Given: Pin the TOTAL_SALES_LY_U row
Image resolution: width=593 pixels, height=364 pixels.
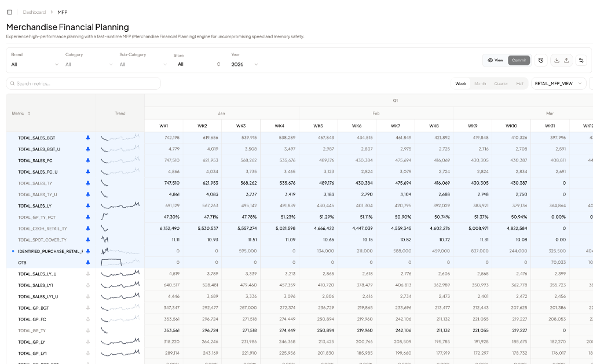Looking at the screenshot, I should [x=88, y=274].
